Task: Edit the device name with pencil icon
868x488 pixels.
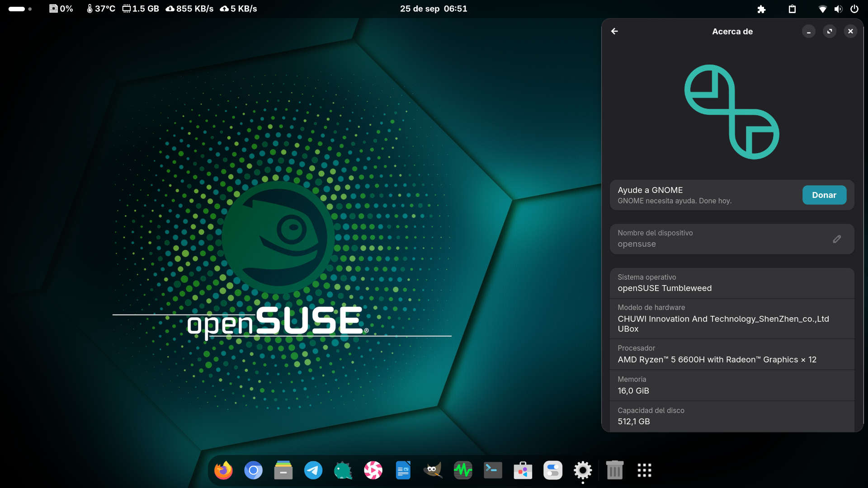Action: [x=837, y=239]
